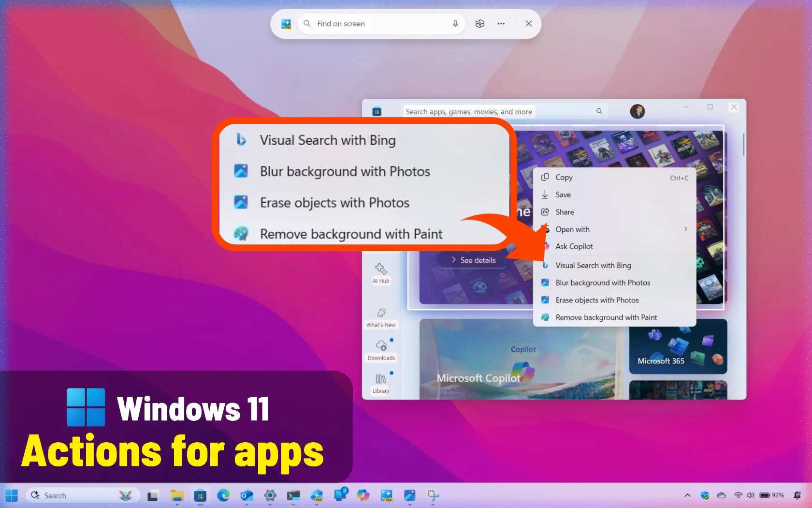Open Downloads in the Store sidebar

381,350
